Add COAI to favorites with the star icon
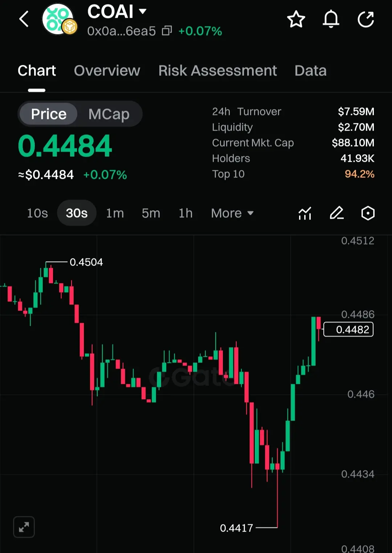The width and height of the screenshot is (392, 553). coord(296,19)
